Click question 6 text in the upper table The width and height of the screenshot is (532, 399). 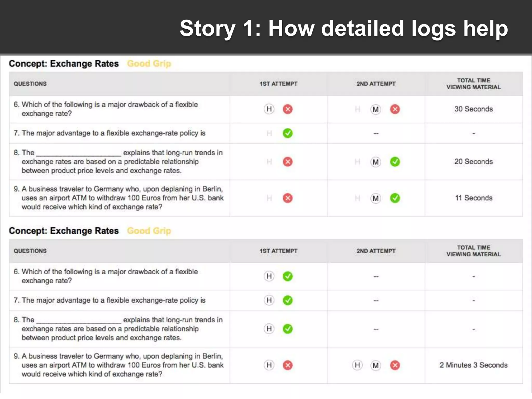pyautogui.click(x=106, y=109)
